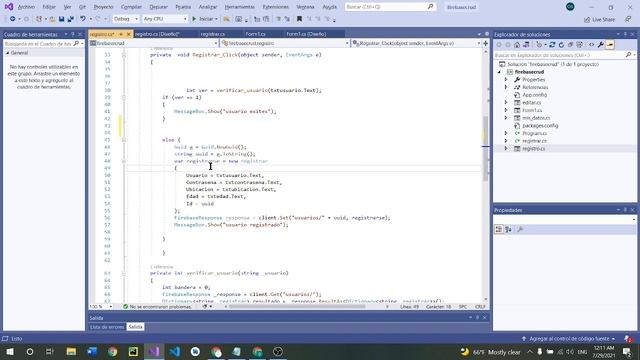Image resolution: width=640 pixels, height=360 pixels.
Task: Close the registro.cs* tab
Action: tap(129, 34)
